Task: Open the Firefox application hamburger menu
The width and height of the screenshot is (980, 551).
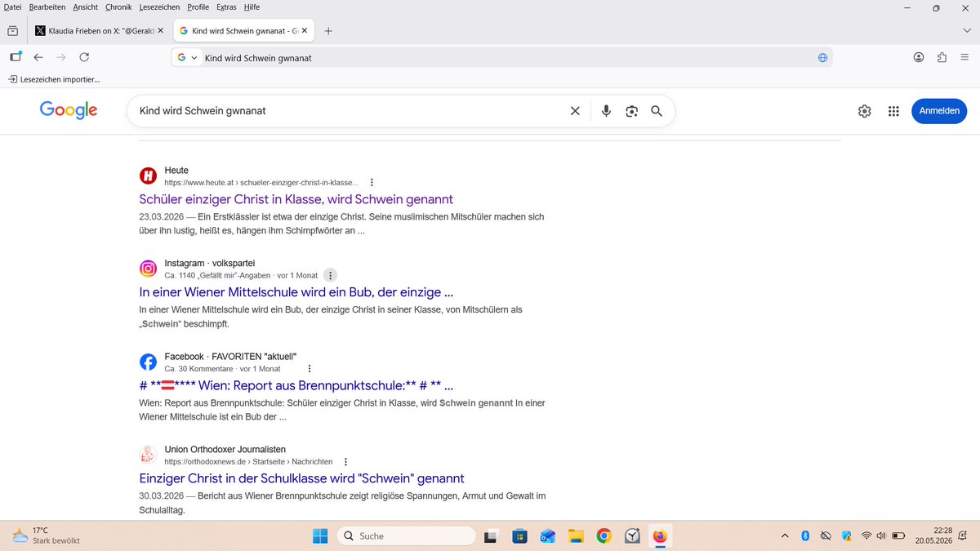Action: point(964,57)
